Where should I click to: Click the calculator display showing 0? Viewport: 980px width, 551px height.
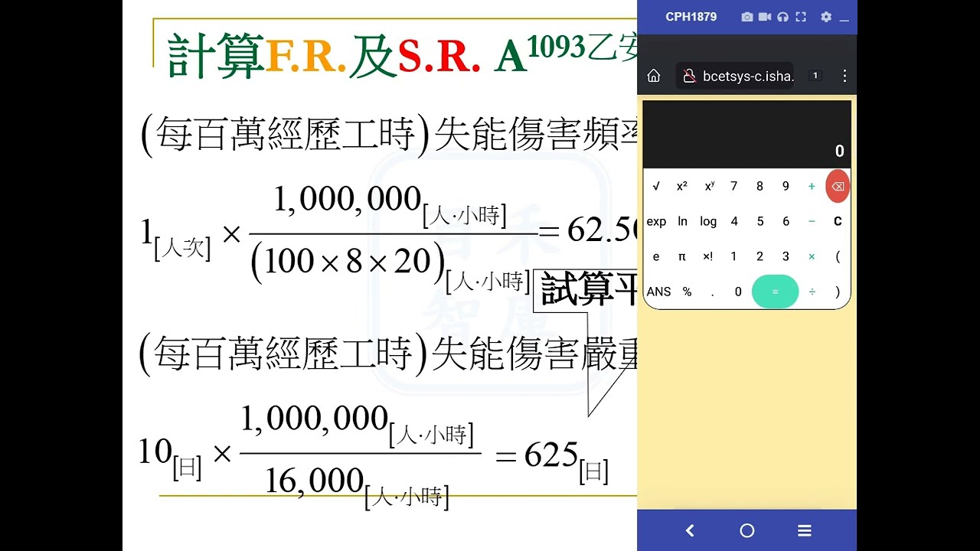(747, 135)
